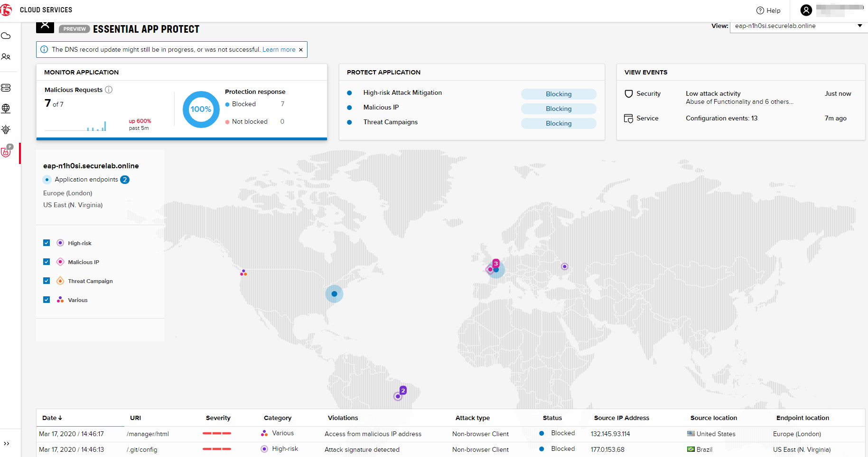Click the Application endpoints count badge

tap(125, 180)
